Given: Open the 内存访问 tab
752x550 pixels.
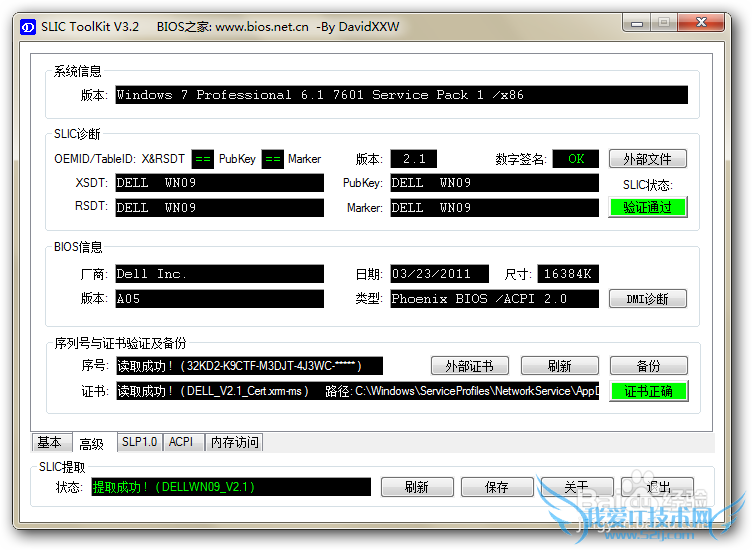Looking at the screenshot, I should point(235,442).
